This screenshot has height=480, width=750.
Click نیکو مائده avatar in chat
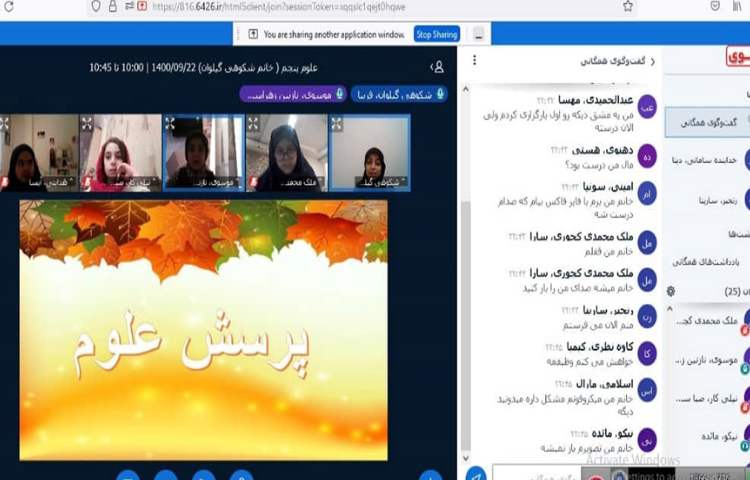coord(647,440)
